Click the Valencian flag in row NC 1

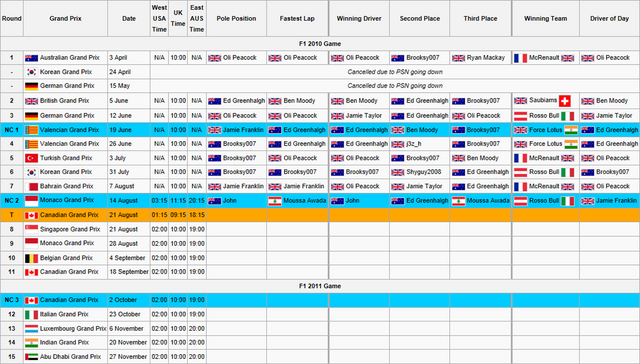point(31,130)
